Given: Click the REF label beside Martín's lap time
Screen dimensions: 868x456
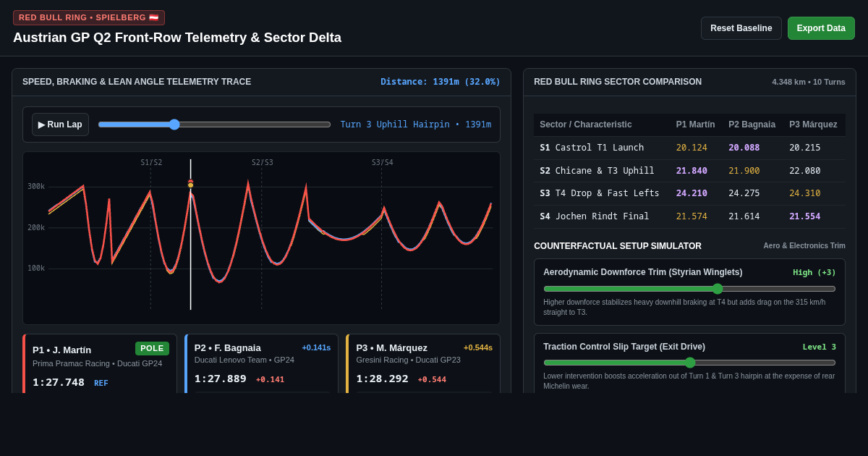Looking at the screenshot, I should point(101,383).
